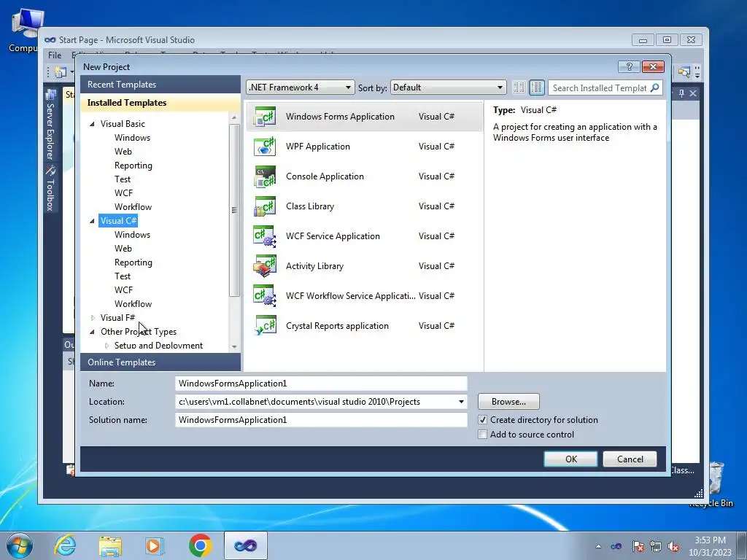
Task: Click the search magnifier icon
Action: 655,87
